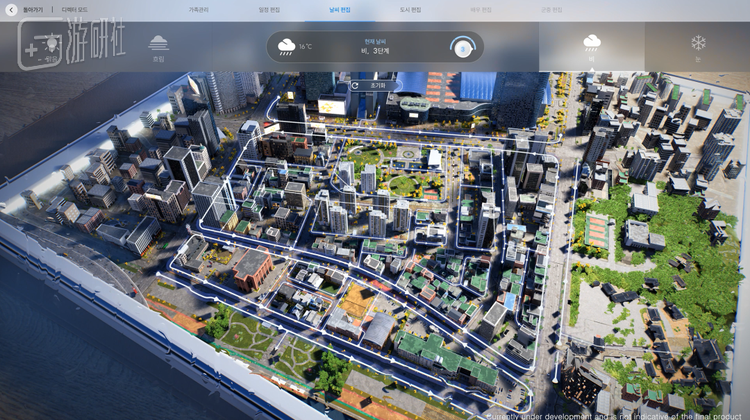Image resolution: width=750 pixels, height=420 pixels.
Task: Adjust the circular weather intensity dial
Action: (462, 47)
